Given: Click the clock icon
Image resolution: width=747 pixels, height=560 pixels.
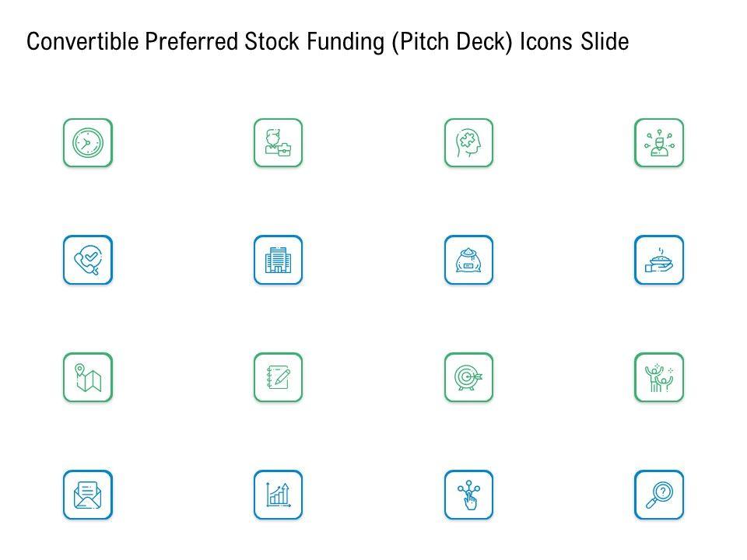Looking at the screenshot, I should click(87, 143).
